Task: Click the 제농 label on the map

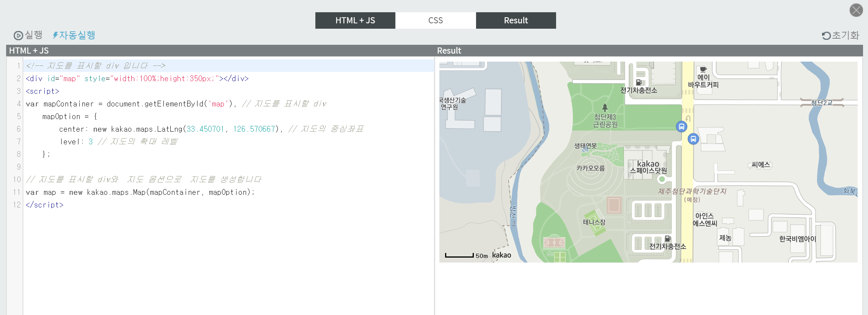Action: coord(725,238)
